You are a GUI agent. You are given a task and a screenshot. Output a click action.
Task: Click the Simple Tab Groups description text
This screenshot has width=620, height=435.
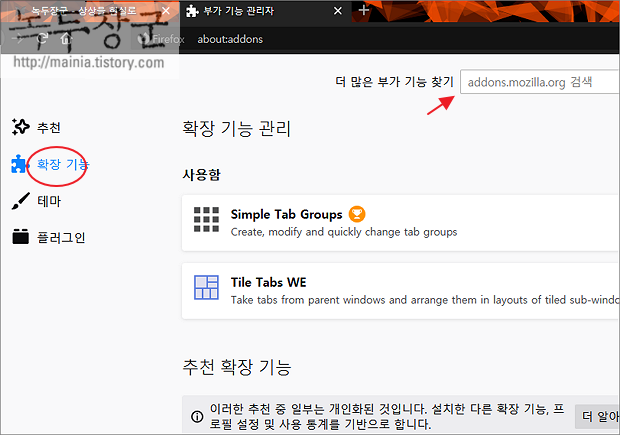click(x=344, y=232)
